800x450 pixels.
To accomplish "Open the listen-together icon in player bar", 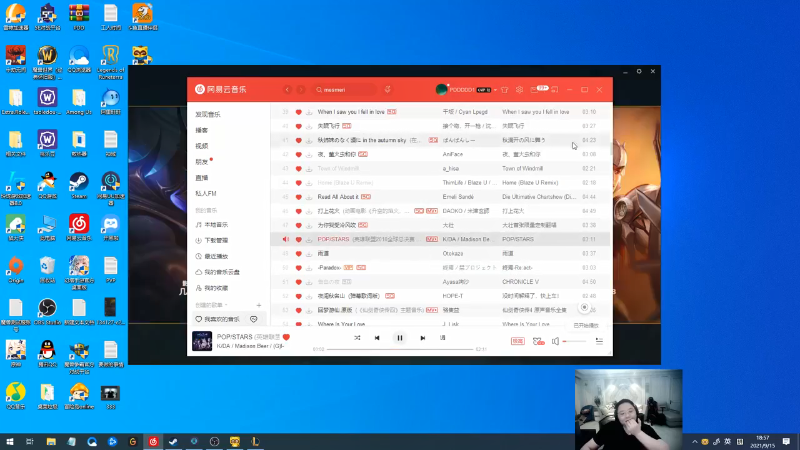I will pos(538,341).
